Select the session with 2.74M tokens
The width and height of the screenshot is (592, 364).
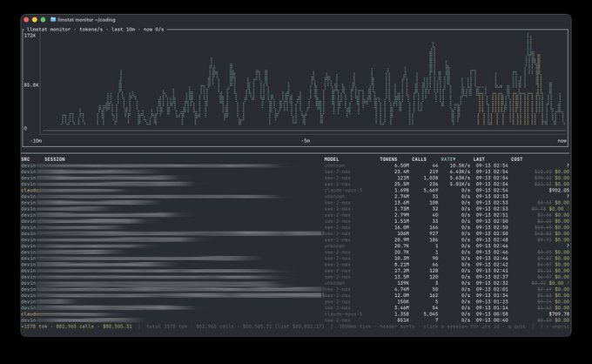point(295,196)
